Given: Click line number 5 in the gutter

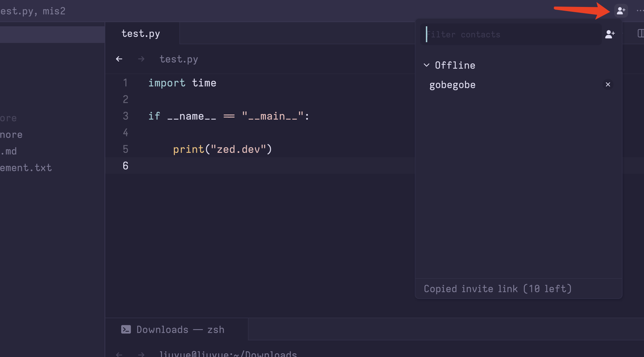Looking at the screenshot, I should pyautogui.click(x=125, y=149).
